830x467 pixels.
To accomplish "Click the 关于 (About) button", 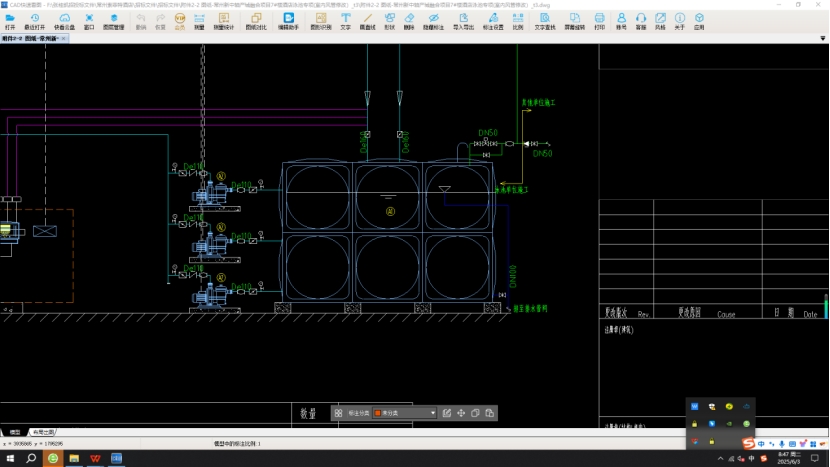I will click(x=679, y=21).
